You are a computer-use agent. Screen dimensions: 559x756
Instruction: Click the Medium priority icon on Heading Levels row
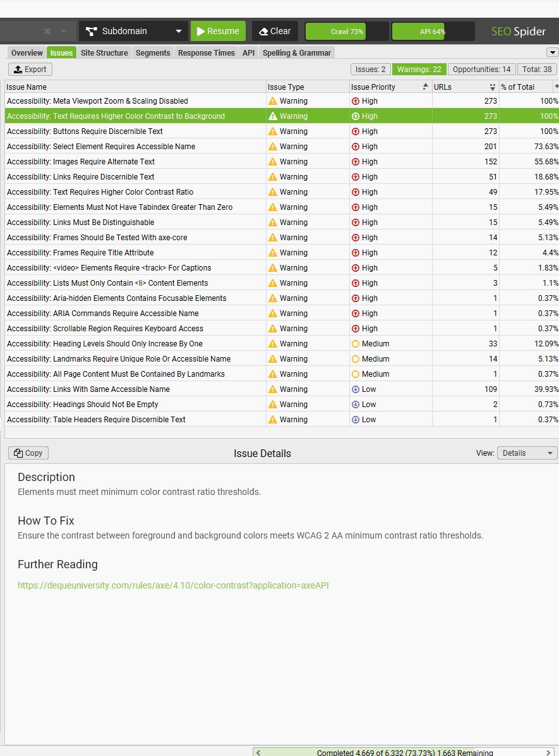(x=356, y=343)
